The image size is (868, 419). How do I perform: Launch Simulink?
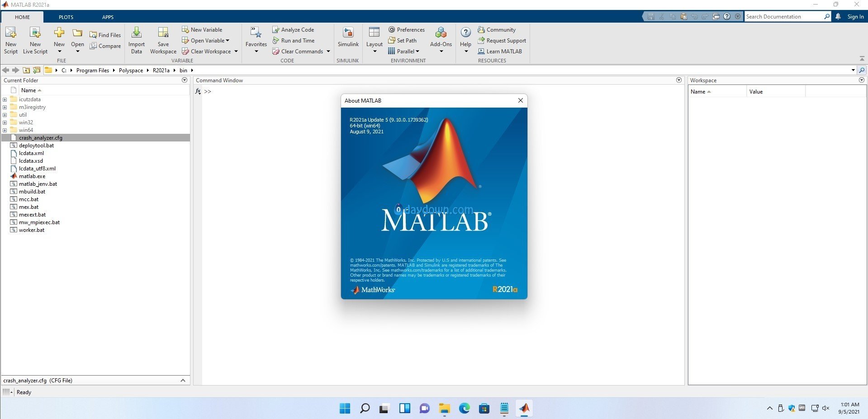tap(348, 37)
